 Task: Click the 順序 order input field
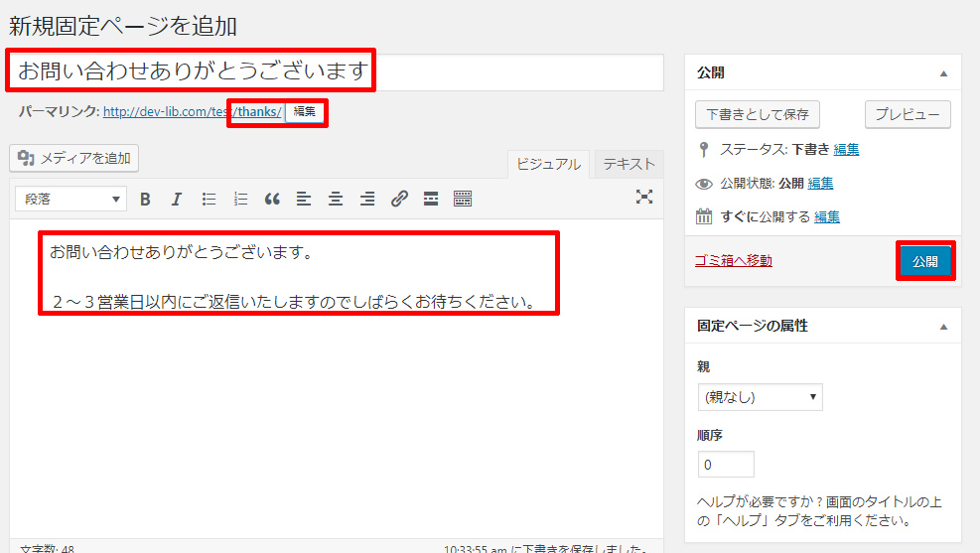[x=726, y=465]
